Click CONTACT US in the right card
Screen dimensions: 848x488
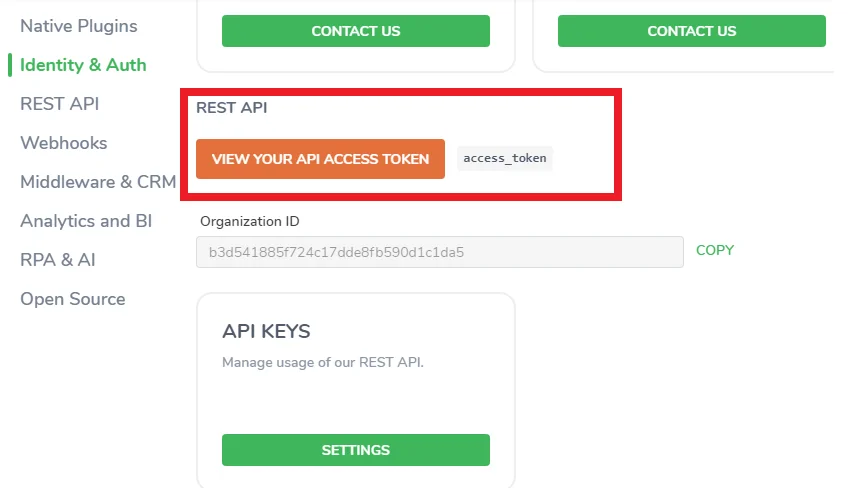[692, 31]
